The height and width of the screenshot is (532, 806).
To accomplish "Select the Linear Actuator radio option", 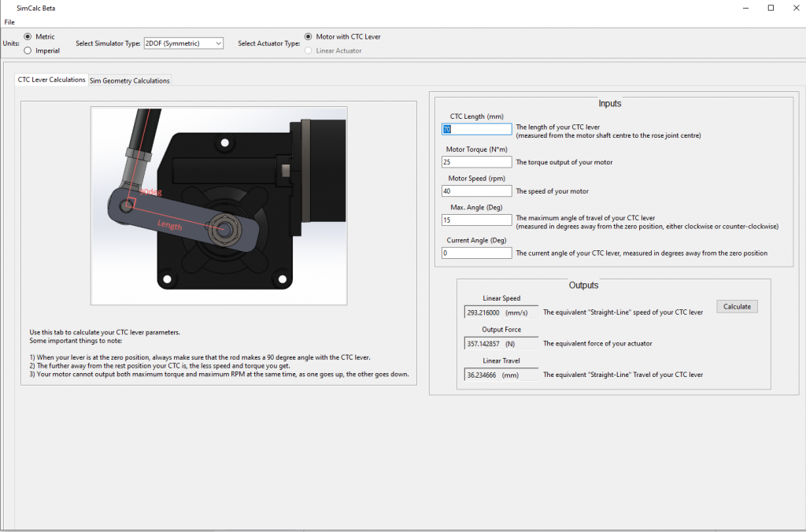I will pos(308,50).
